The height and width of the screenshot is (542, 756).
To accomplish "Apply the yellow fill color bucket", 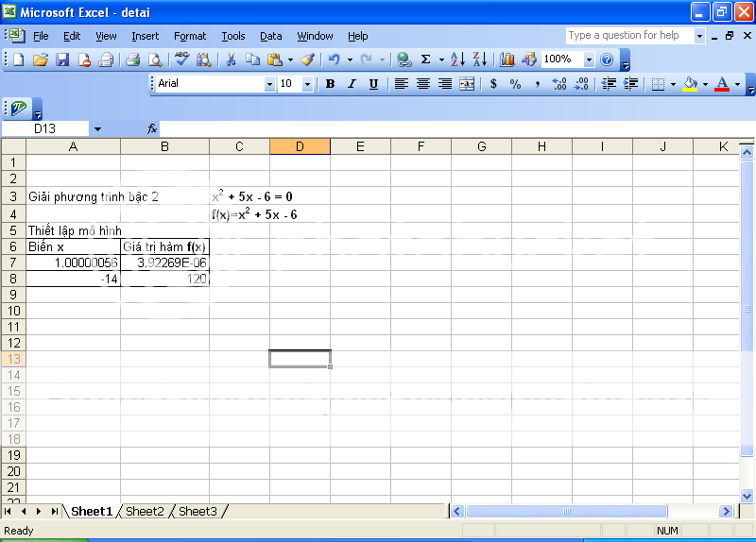I will pos(688,84).
